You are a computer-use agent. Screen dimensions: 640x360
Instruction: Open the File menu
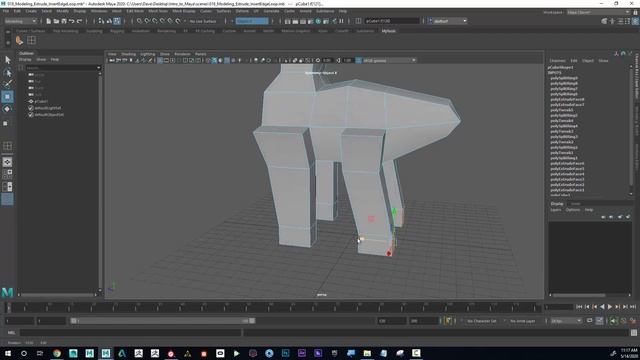[x=6, y=11]
